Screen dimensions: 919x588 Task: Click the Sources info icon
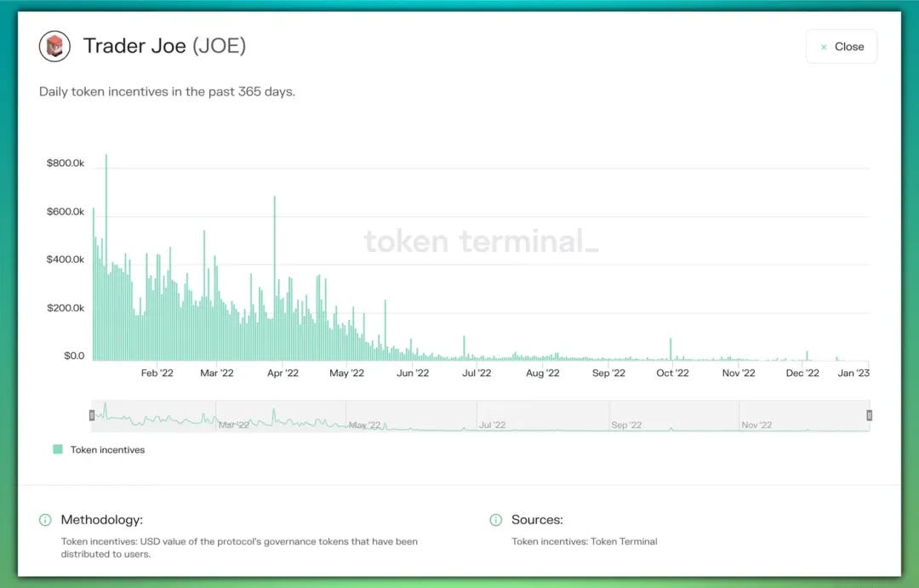496,520
